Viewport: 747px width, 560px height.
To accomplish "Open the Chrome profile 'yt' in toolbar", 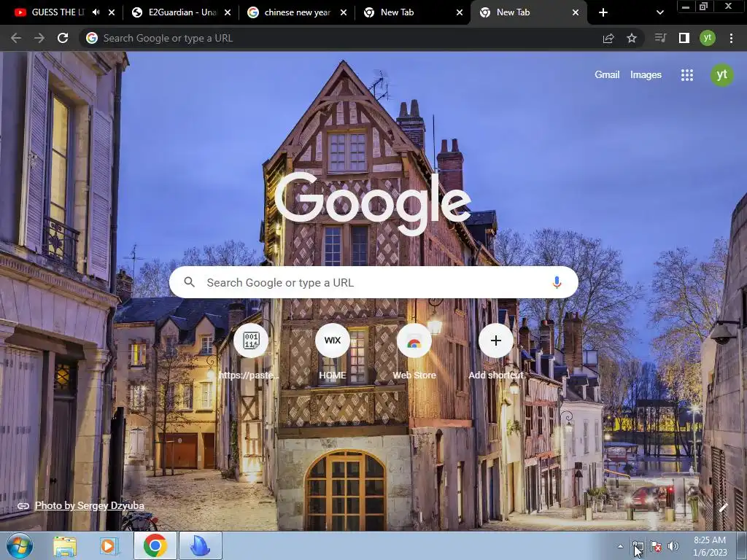I will tap(708, 38).
